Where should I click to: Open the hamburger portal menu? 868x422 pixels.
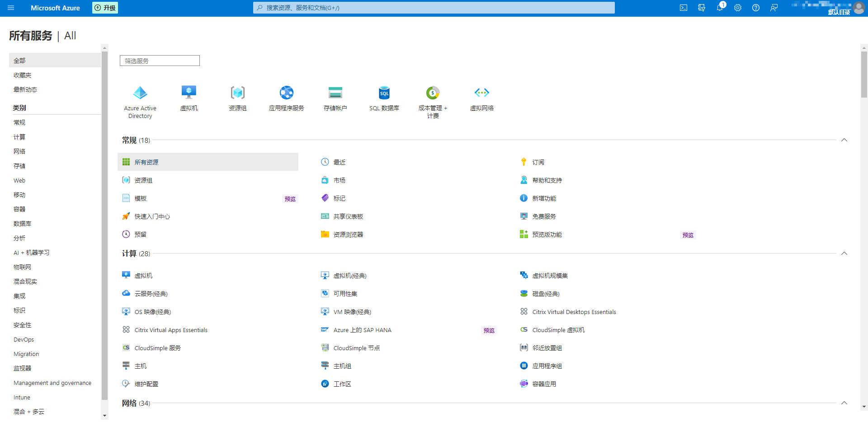pos(11,8)
